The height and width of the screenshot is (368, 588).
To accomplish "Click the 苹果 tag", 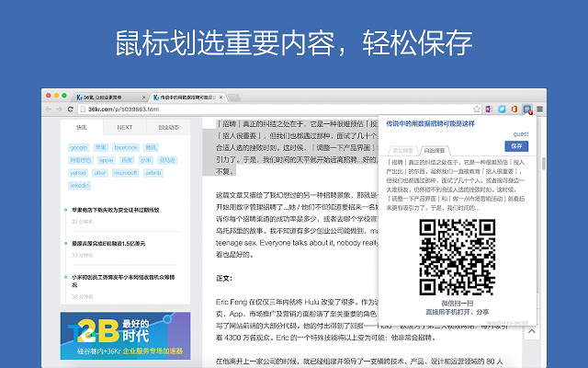I will [x=101, y=147].
